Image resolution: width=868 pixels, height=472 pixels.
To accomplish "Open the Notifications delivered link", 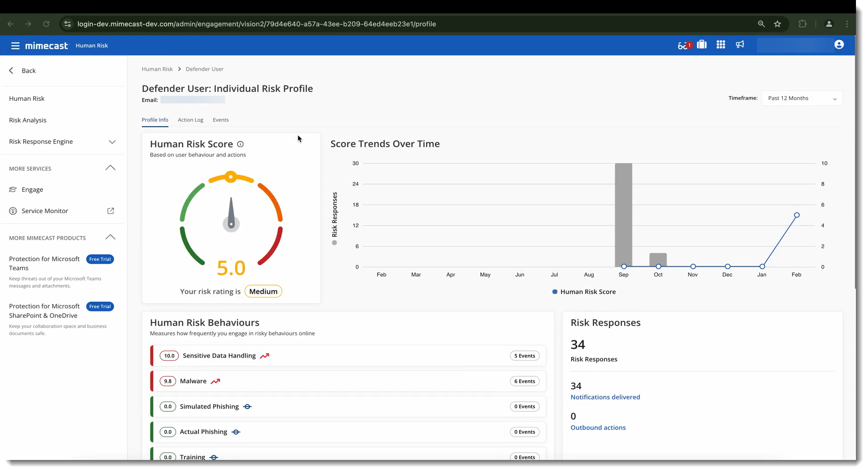I will [x=605, y=397].
